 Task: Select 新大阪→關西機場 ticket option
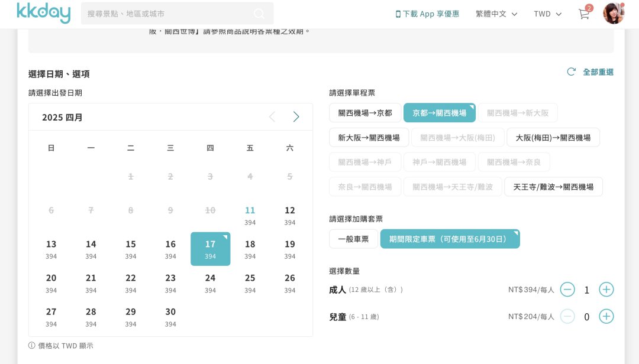[369, 138]
